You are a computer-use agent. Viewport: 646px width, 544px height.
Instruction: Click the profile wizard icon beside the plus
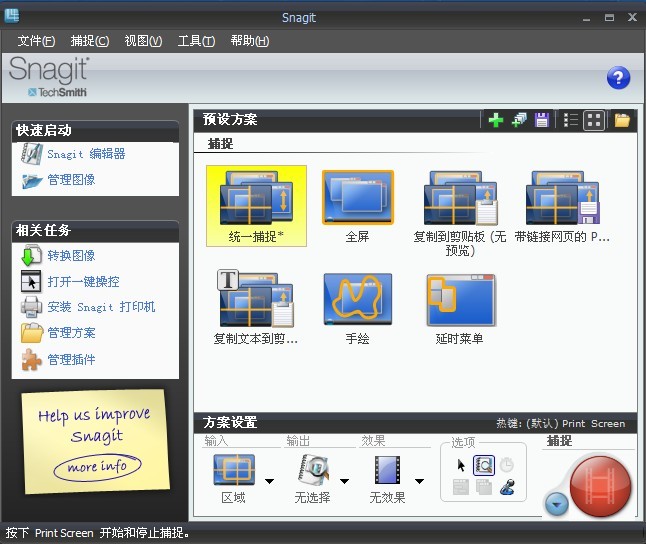(519, 120)
